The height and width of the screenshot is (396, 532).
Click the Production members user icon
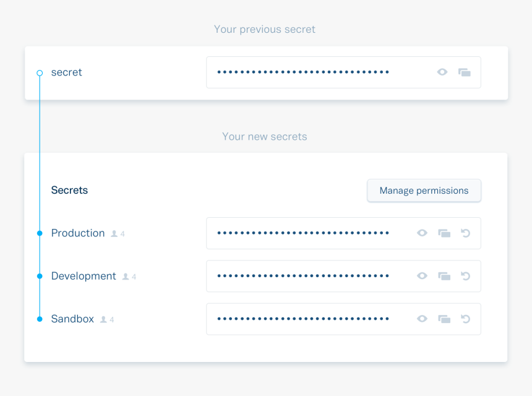click(x=114, y=234)
